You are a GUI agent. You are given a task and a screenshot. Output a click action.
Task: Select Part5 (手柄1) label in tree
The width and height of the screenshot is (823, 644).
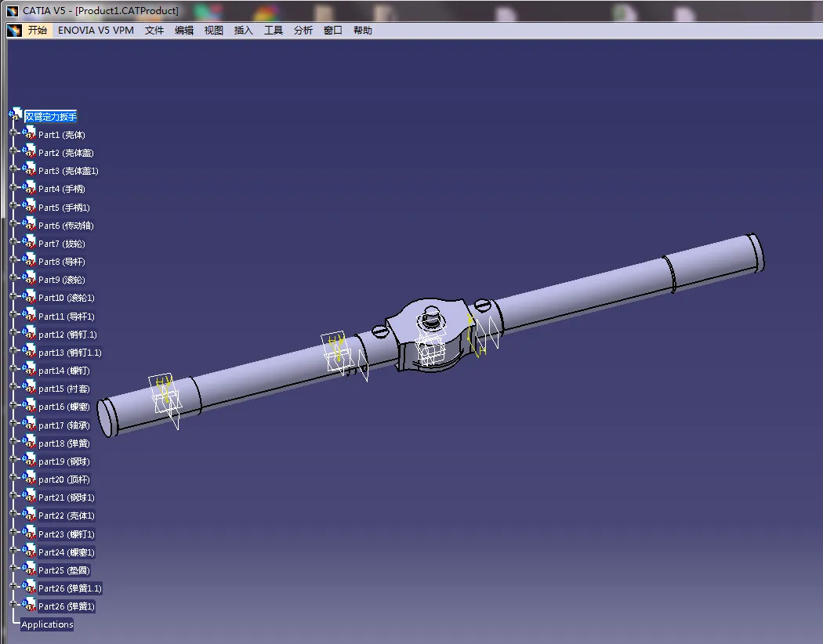64,208
